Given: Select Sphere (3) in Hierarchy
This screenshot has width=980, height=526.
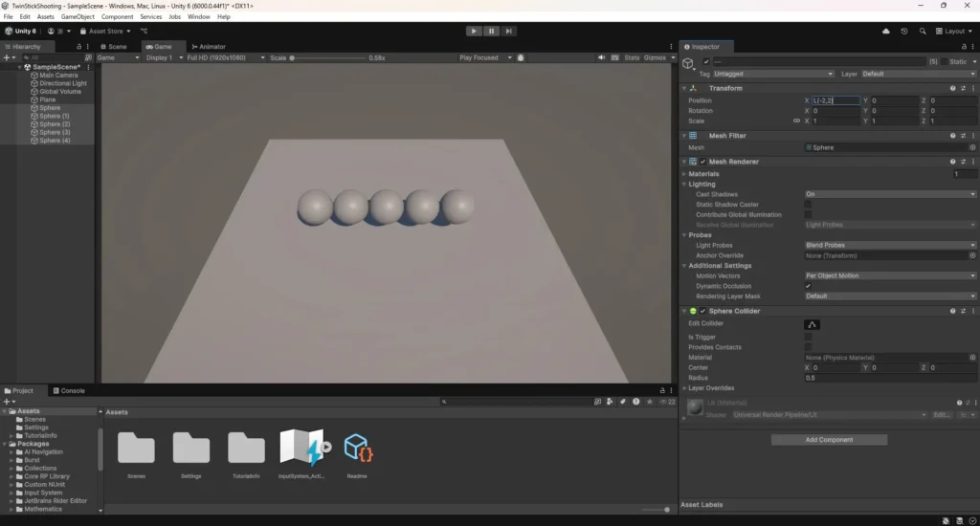Looking at the screenshot, I should tap(55, 132).
